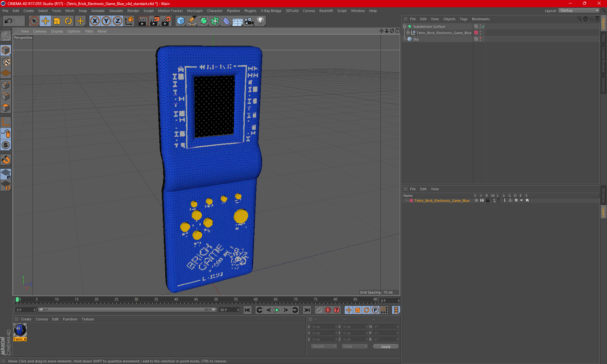The image size is (607, 364).
Task: Click the Apply button
Action: (x=386, y=347)
